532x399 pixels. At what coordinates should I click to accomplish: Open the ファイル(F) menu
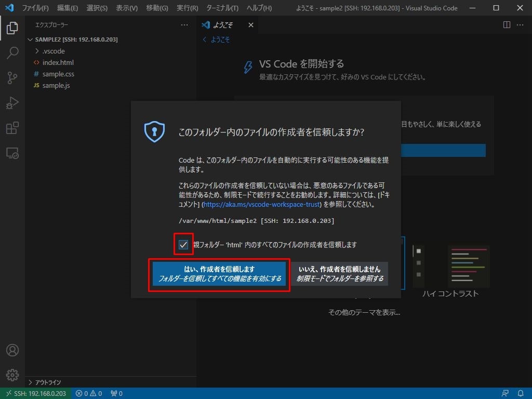[35, 8]
